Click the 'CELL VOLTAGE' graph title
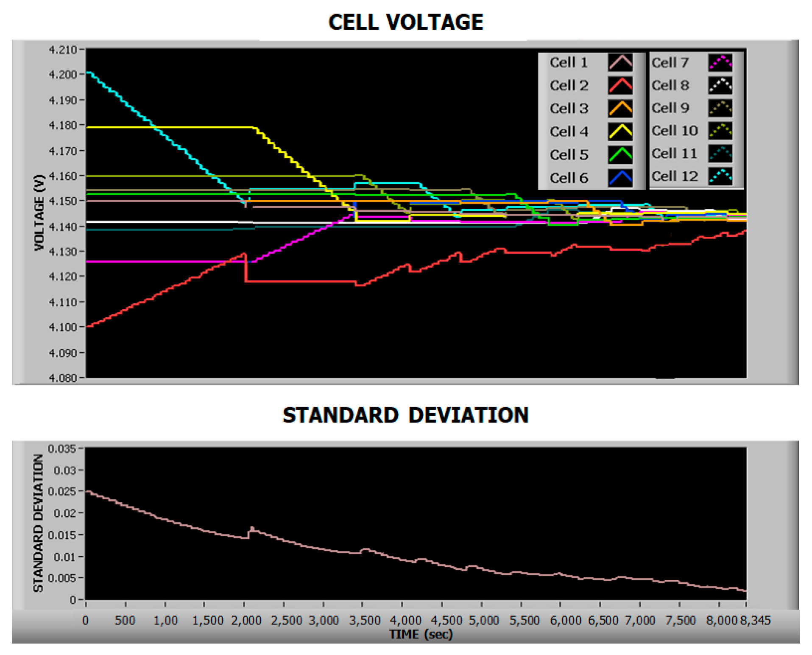812x655 pixels. pos(406,22)
